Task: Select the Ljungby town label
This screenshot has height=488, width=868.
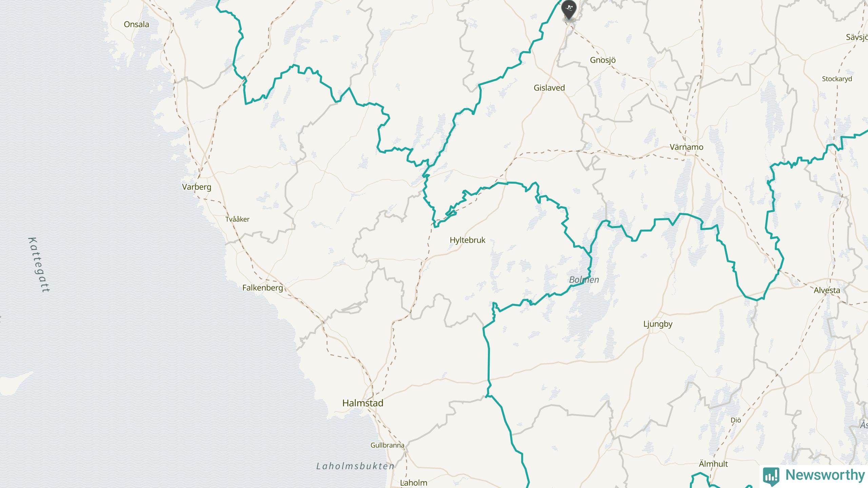Action: pyautogui.click(x=658, y=324)
